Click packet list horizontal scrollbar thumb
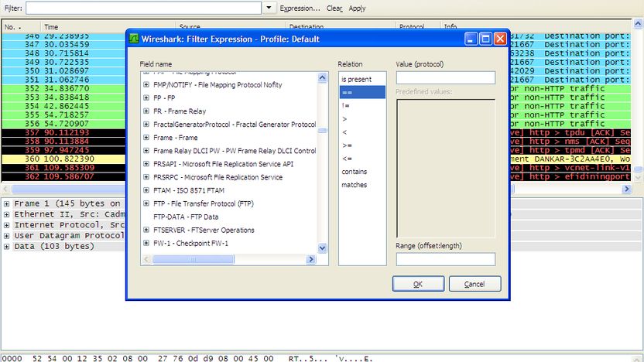This screenshot has width=644, height=362. point(263,190)
